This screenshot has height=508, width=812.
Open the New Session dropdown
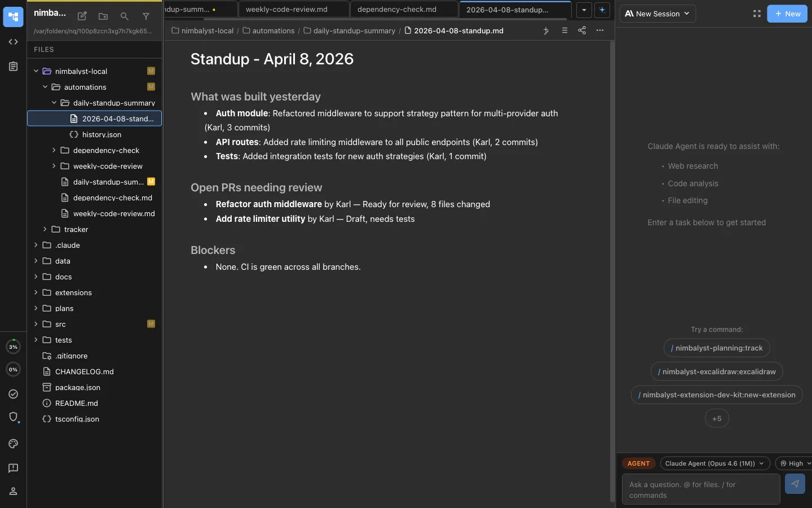657,14
